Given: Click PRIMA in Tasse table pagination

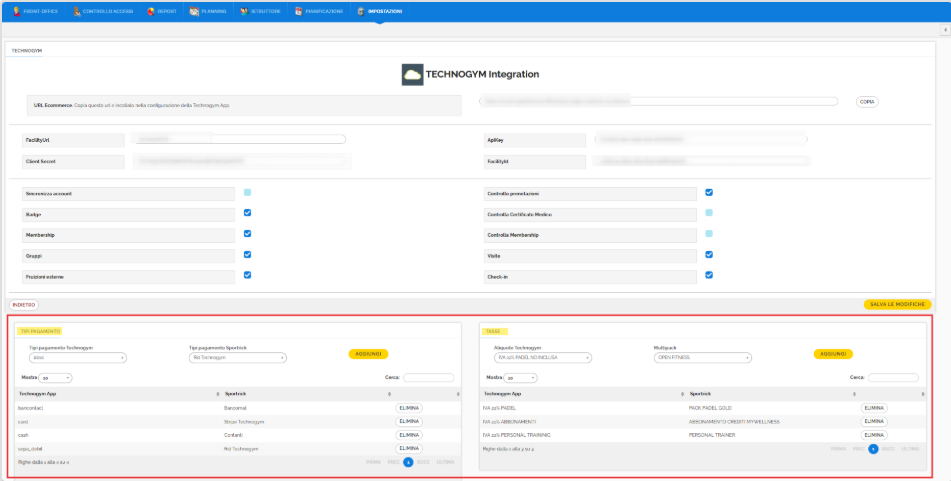Looking at the screenshot, I should click(838, 449).
